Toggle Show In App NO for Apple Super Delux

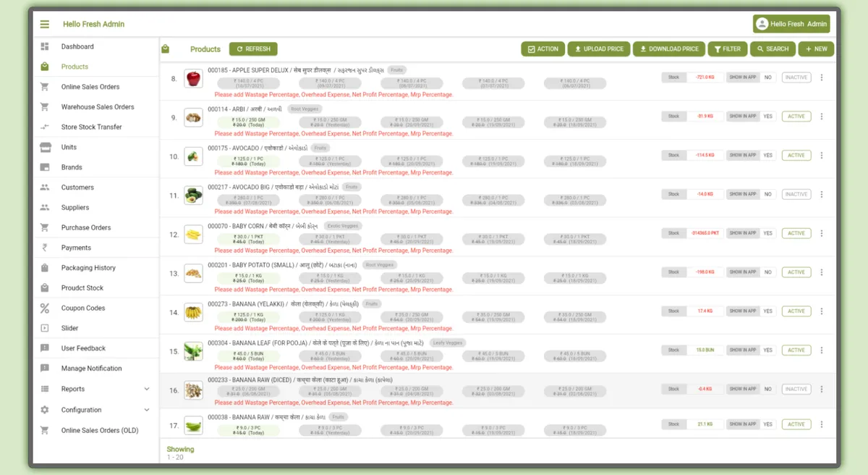[x=767, y=77]
